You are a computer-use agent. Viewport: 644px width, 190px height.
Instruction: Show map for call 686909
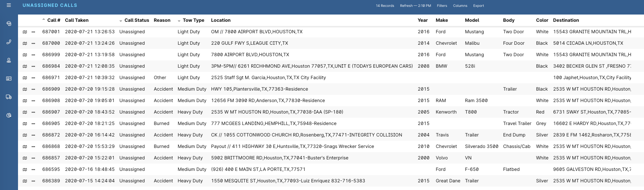point(25,89)
